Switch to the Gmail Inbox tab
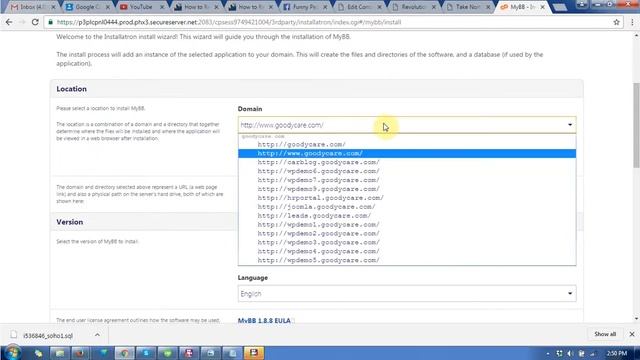This screenshot has width=640, height=360. click(x=31, y=7)
